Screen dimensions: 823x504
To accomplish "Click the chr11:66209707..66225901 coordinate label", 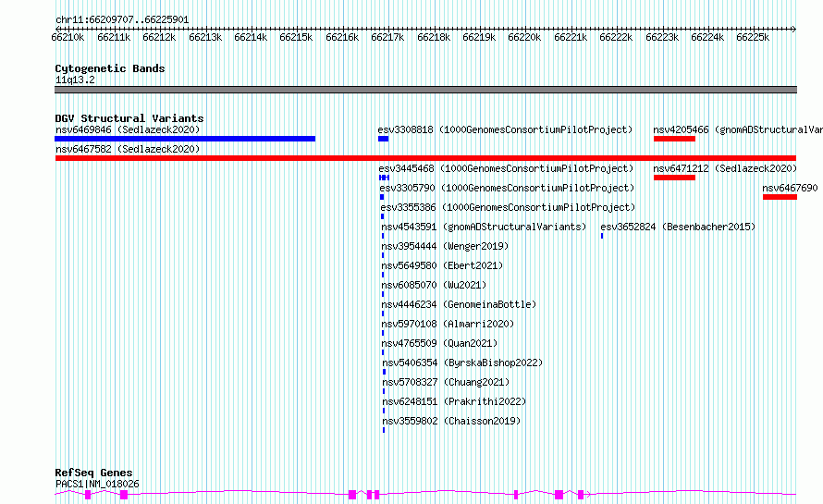I will click(122, 19).
